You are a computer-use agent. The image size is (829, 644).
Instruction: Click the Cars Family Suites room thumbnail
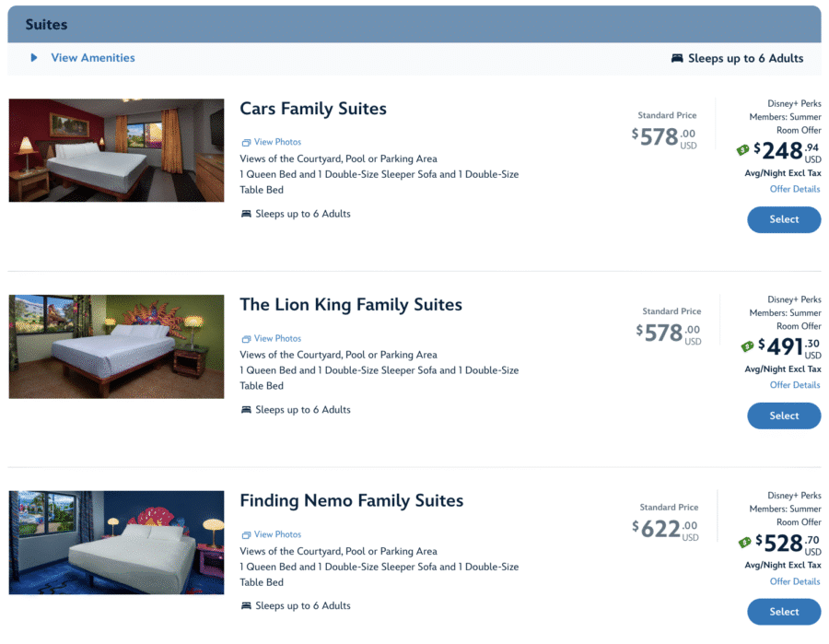pos(117,150)
